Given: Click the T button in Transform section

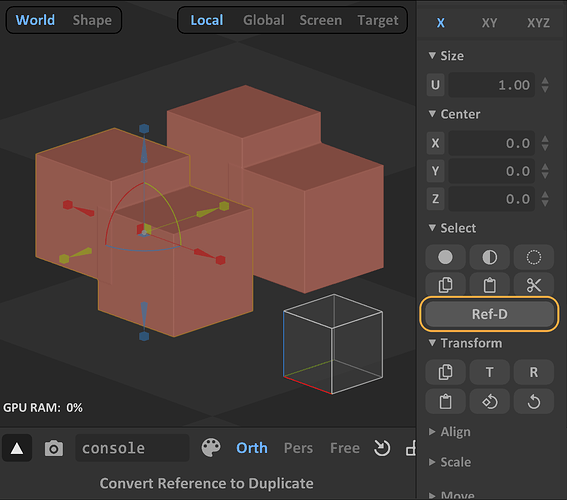Looking at the screenshot, I should click(490, 372).
